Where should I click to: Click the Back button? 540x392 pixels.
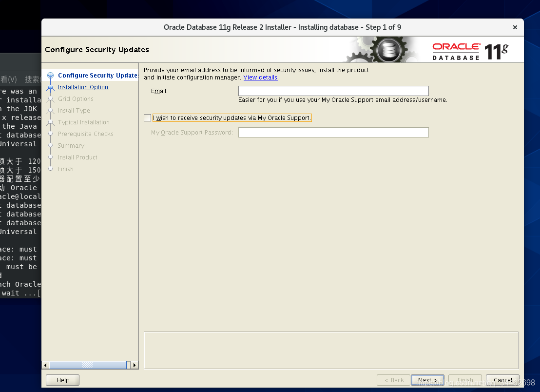point(394,380)
